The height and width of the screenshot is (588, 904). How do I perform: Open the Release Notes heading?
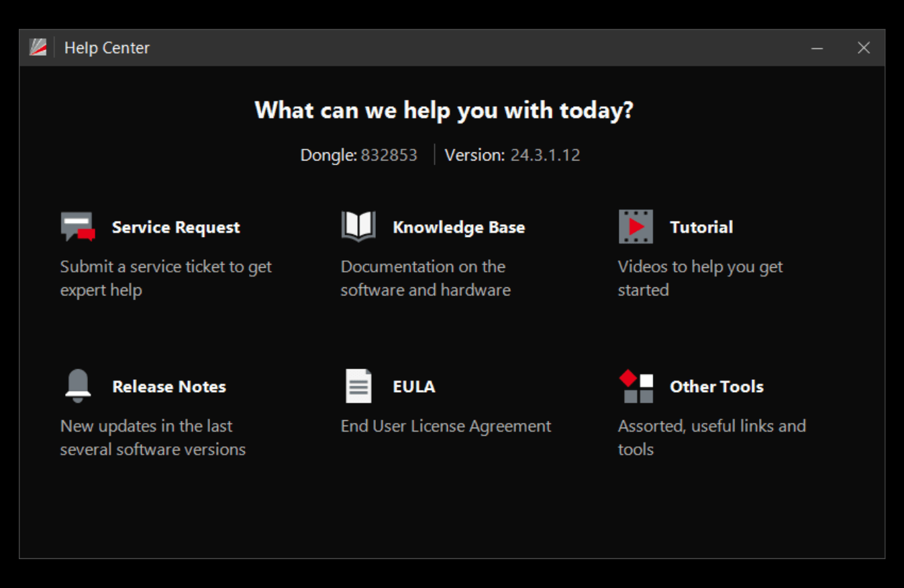169,387
